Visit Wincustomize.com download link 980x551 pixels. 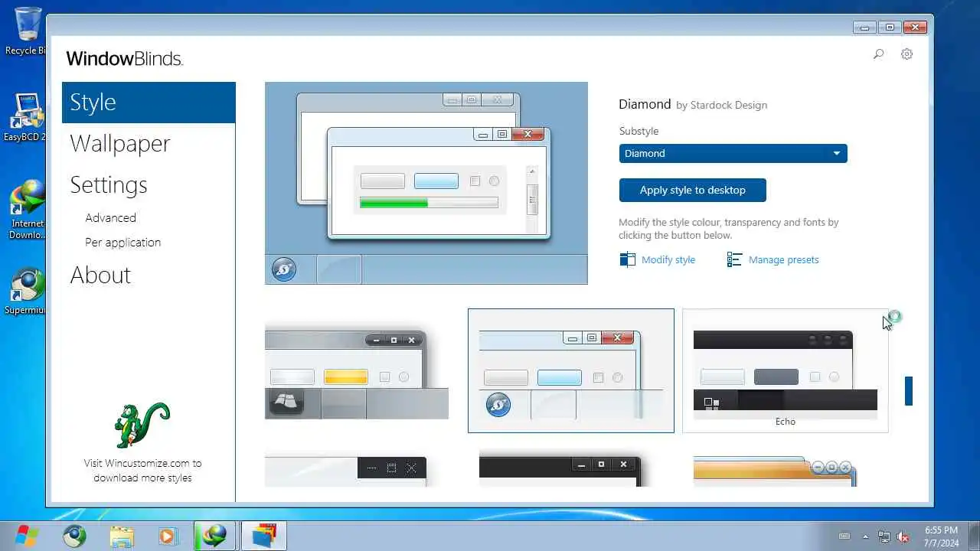142,471
